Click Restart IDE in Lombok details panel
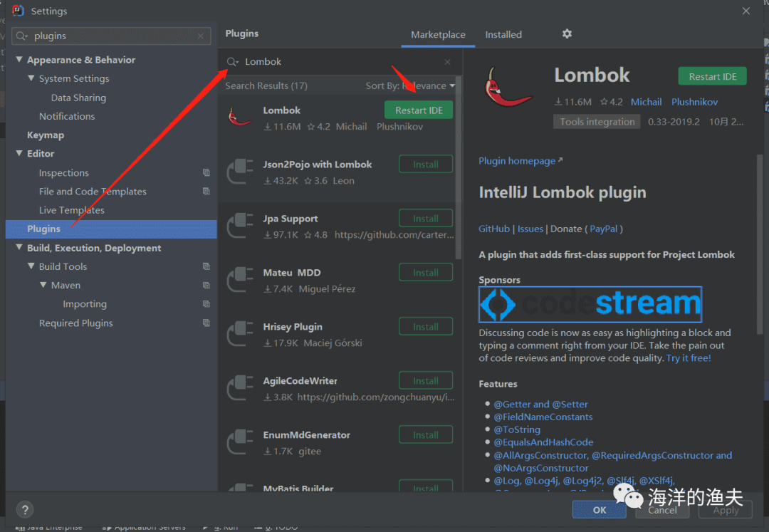The height and width of the screenshot is (532, 769). pos(713,76)
